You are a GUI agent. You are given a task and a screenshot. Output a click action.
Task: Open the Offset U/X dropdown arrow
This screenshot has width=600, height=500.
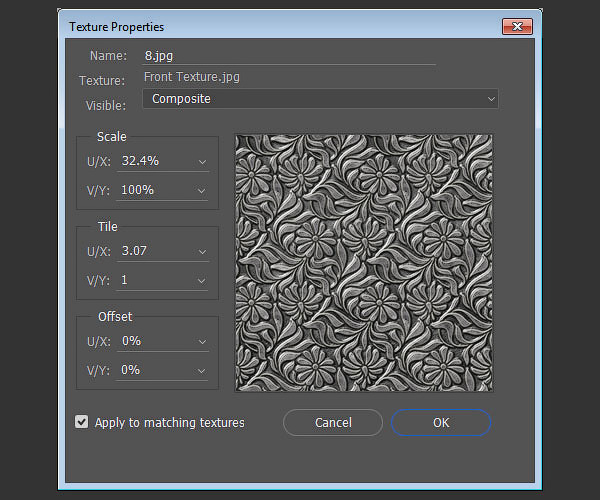click(x=202, y=342)
